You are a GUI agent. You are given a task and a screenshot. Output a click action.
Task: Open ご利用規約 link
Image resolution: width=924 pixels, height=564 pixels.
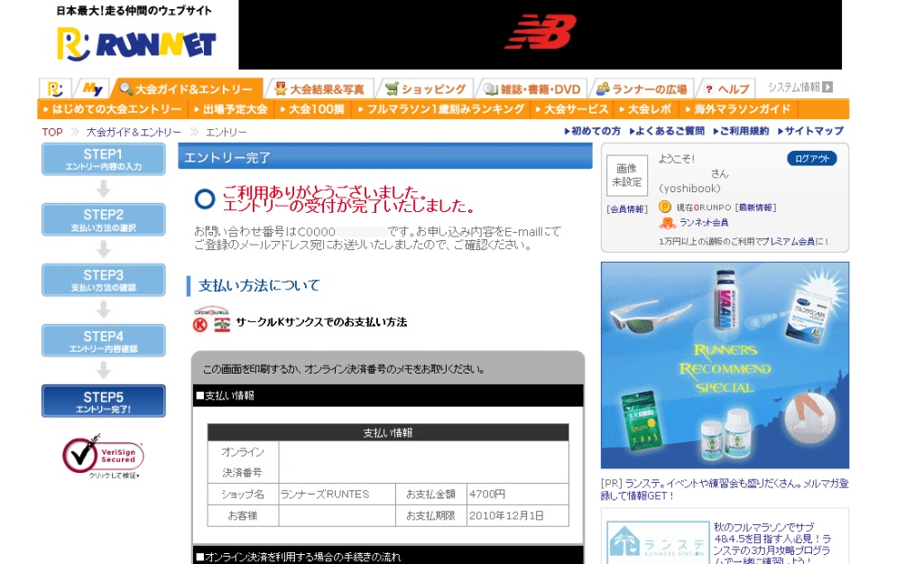click(741, 131)
